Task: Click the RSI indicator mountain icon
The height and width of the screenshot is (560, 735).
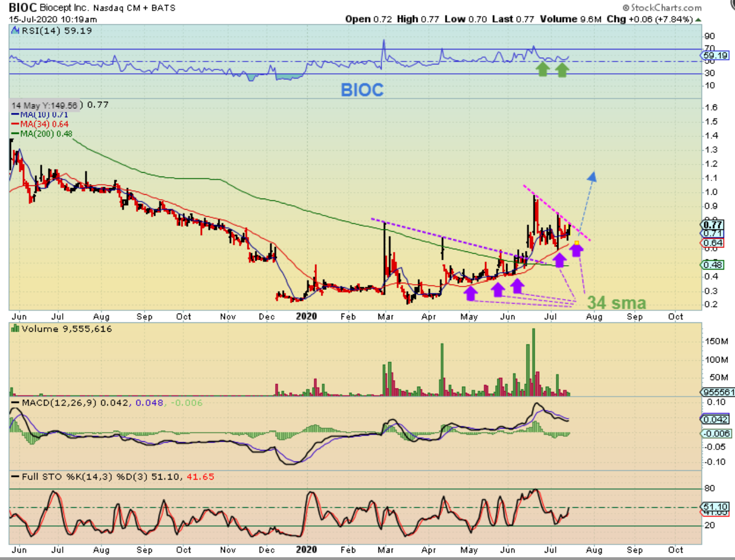Action: click(15, 31)
